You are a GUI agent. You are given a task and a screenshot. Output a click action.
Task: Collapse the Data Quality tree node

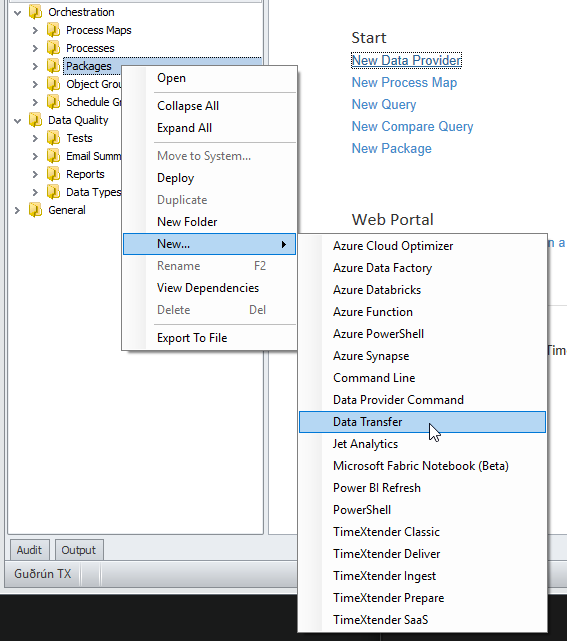tap(18, 121)
